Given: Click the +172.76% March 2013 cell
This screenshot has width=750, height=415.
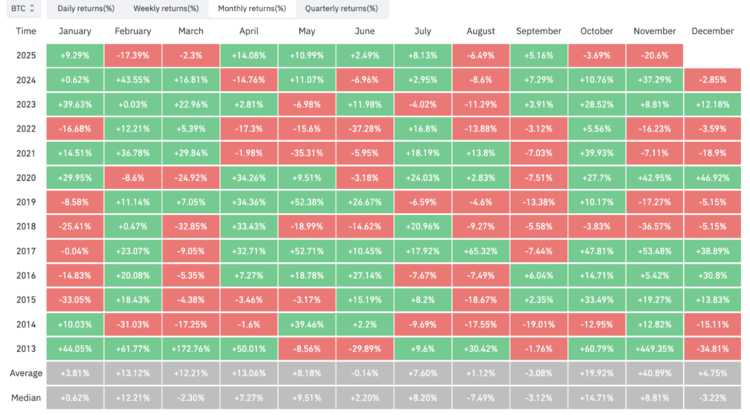Looking at the screenshot, I should (191, 349).
